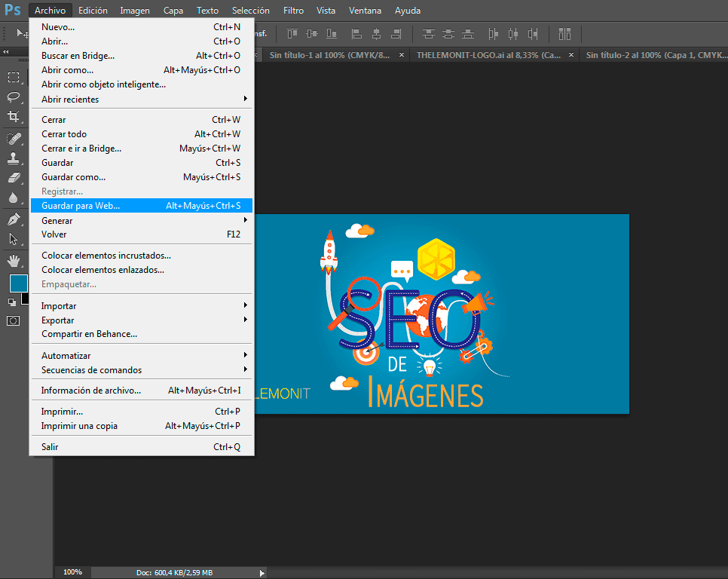Screen dimensions: 728x579
Task: Select the Lasso tool
Action: click(x=14, y=96)
